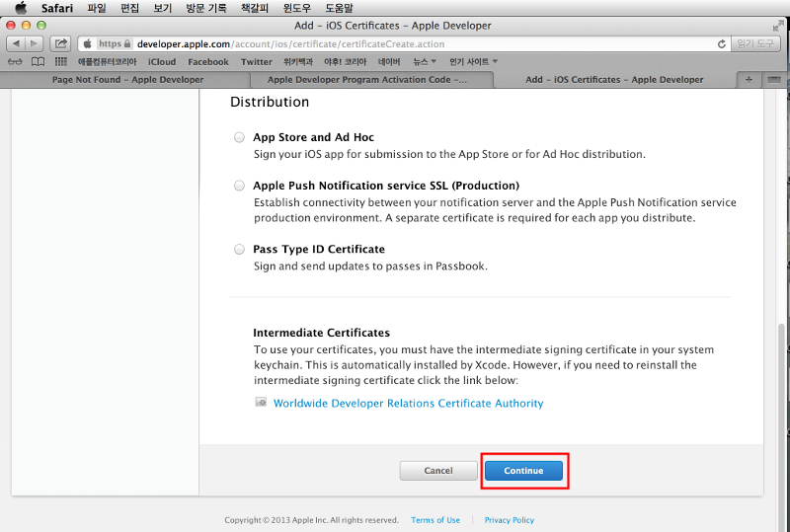
Task: Open the 네이버 bookmark
Action: click(389, 61)
